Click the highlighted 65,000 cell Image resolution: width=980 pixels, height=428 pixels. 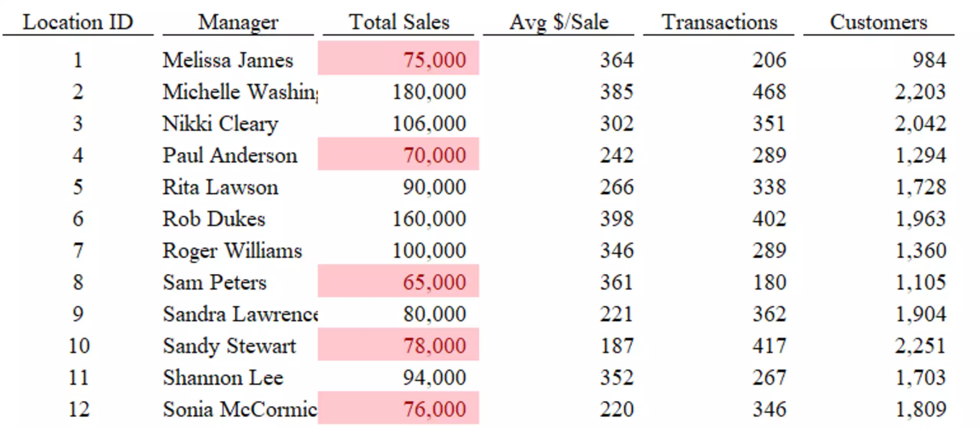[x=398, y=281]
